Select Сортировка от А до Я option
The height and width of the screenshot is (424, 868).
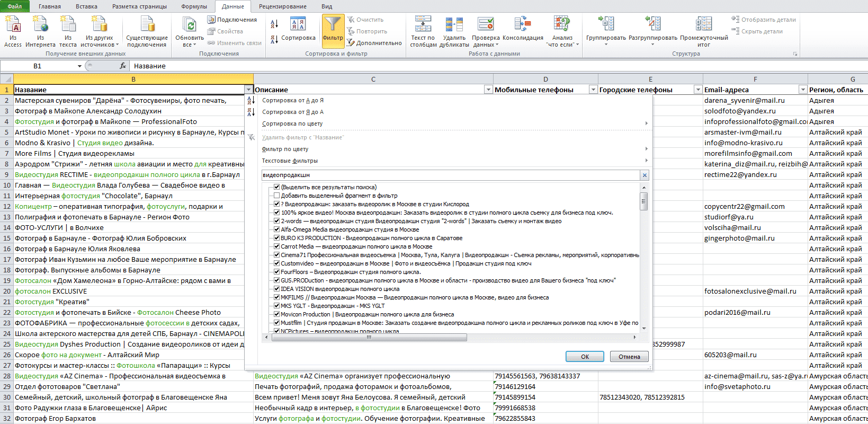click(x=292, y=100)
